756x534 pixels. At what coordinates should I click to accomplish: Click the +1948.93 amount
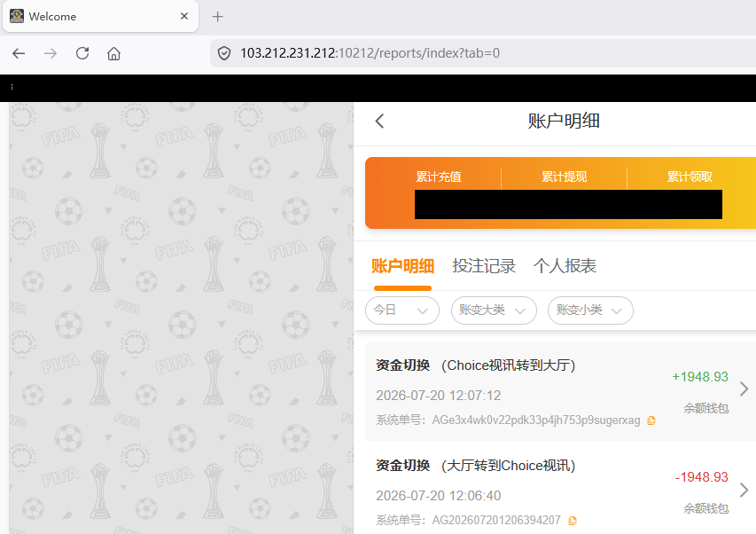click(x=700, y=377)
